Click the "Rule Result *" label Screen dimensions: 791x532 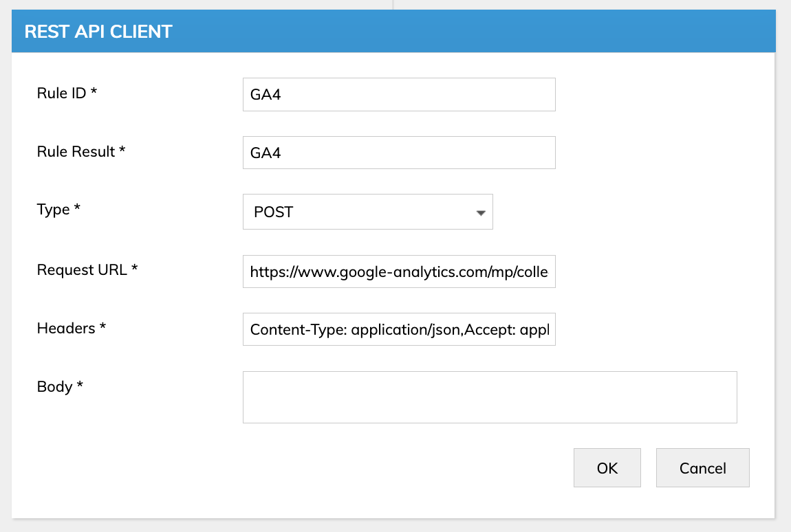[x=80, y=152]
